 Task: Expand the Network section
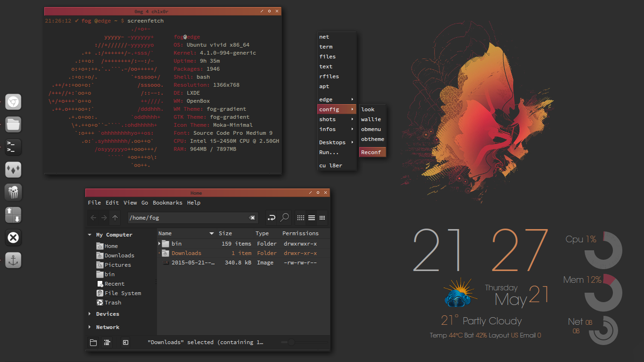tap(90, 327)
